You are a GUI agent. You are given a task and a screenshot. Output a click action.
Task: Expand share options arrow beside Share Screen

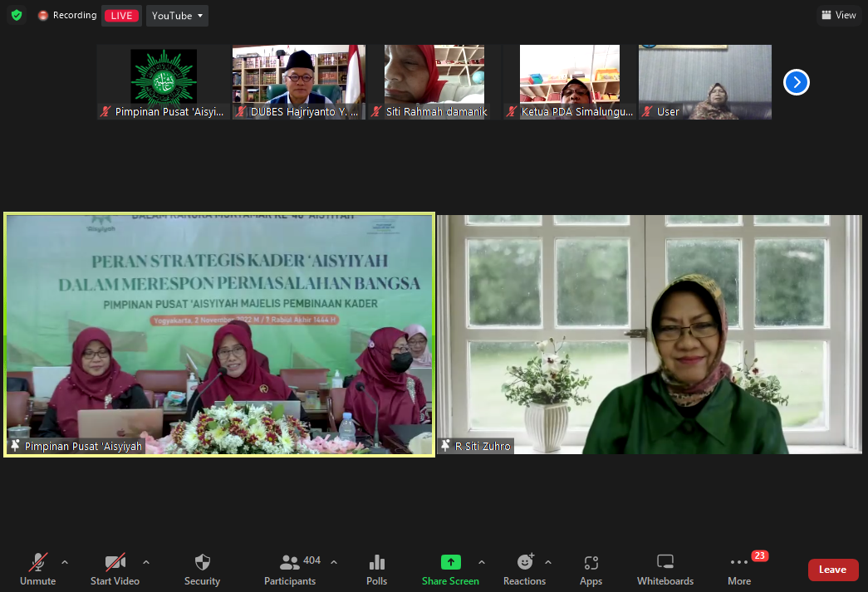click(x=482, y=562)
